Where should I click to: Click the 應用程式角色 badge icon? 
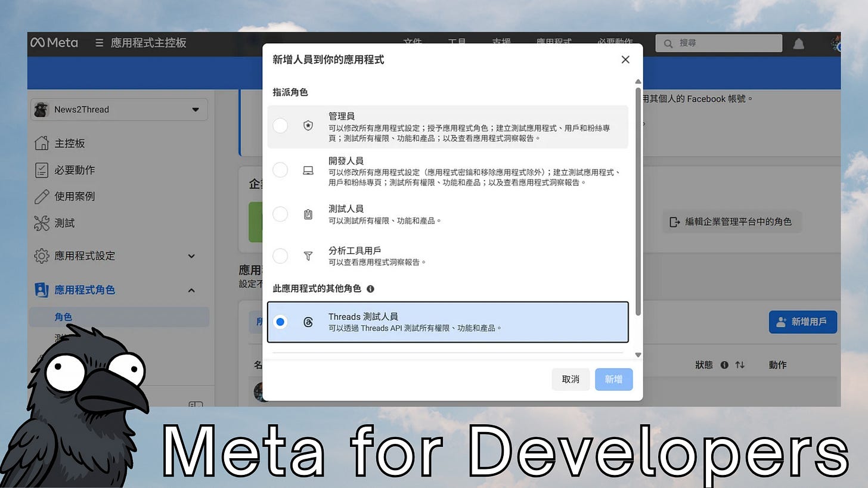pos(41,290)
